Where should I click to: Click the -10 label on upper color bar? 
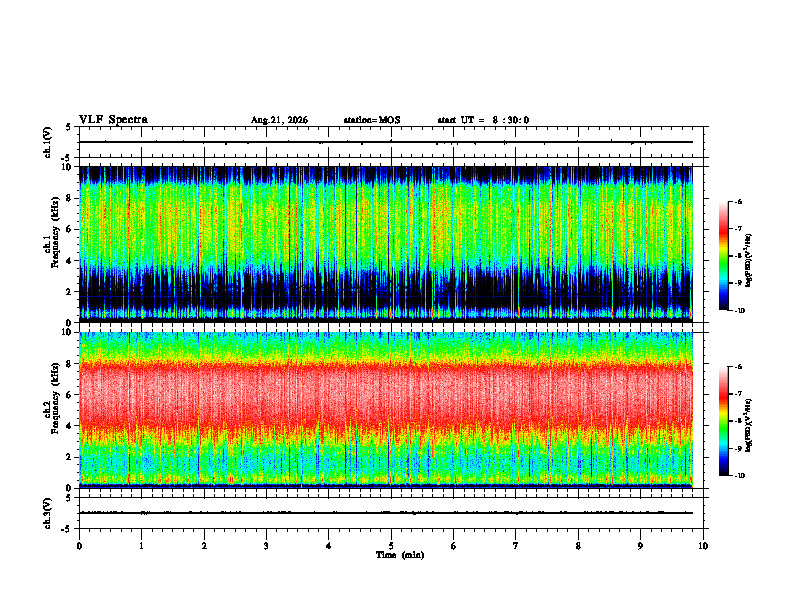tap(739, 311)
